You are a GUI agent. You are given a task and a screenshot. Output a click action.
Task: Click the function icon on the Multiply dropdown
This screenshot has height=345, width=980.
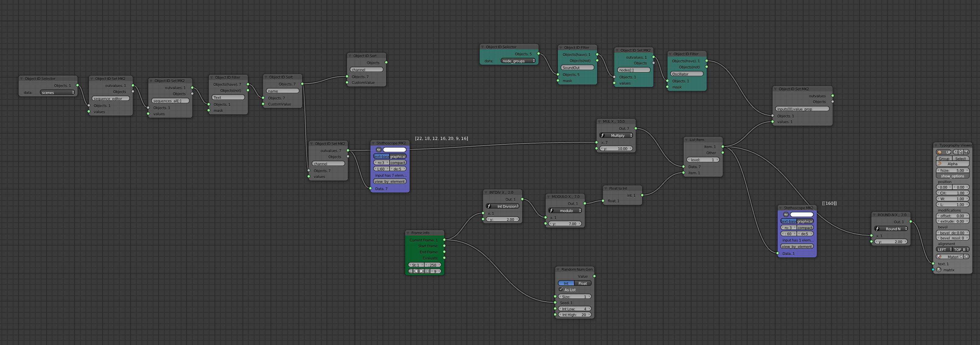(603, 135)
